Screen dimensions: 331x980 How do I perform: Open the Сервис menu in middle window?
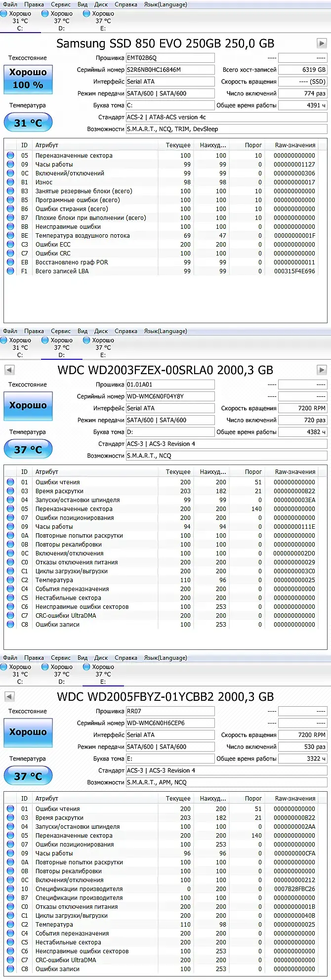[x=61, y=331]
